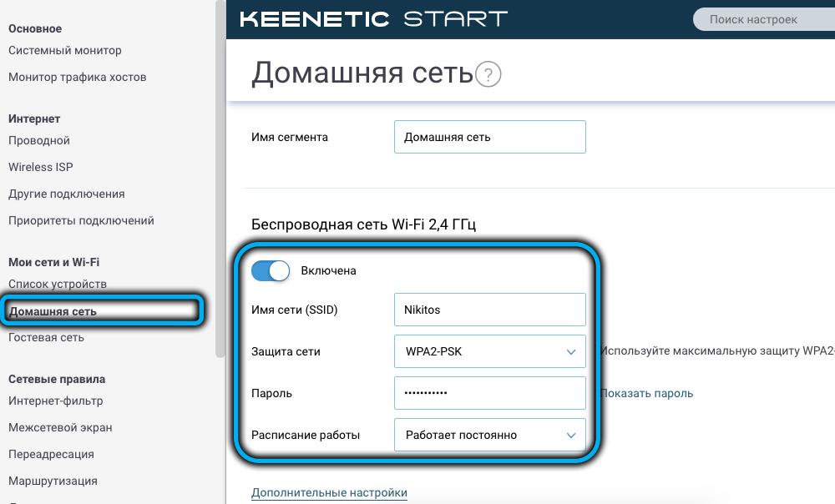Click the Показать пароль link

647,393
